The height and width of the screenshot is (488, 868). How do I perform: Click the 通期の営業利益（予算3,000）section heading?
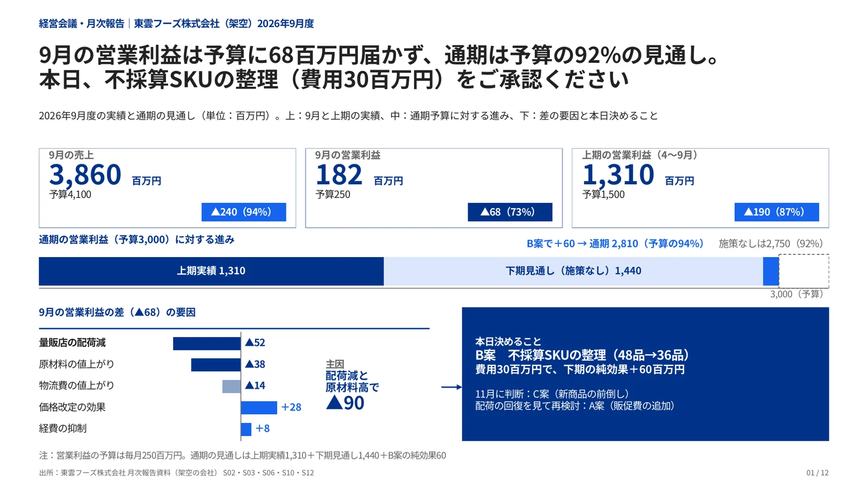click(137, 239)
